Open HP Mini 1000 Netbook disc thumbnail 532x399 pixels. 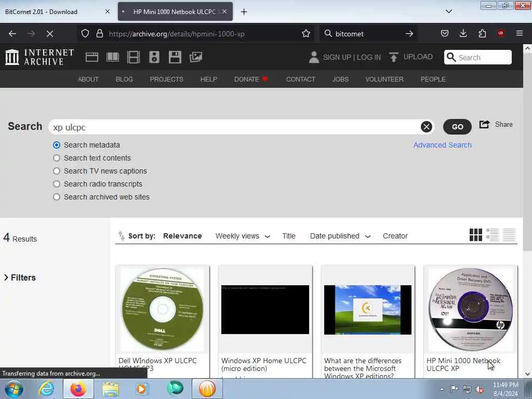(471, 310)
